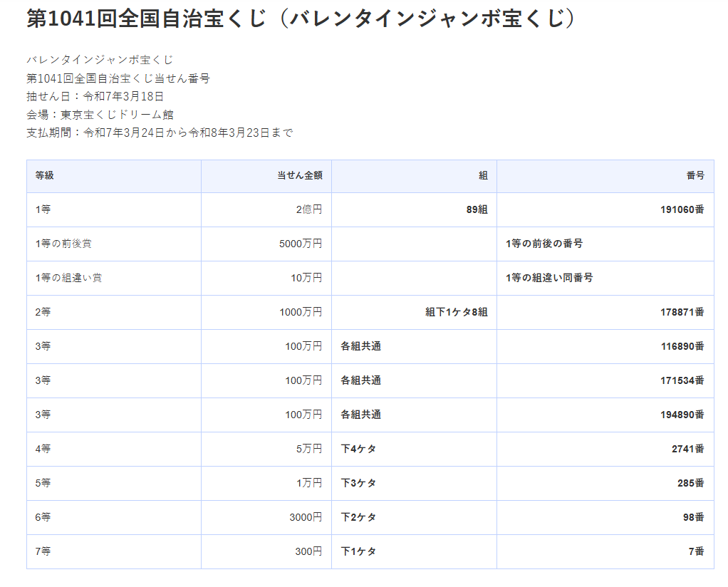Select the number 171534番
Viewport: 728px width, 587px height.
point(682,380)
